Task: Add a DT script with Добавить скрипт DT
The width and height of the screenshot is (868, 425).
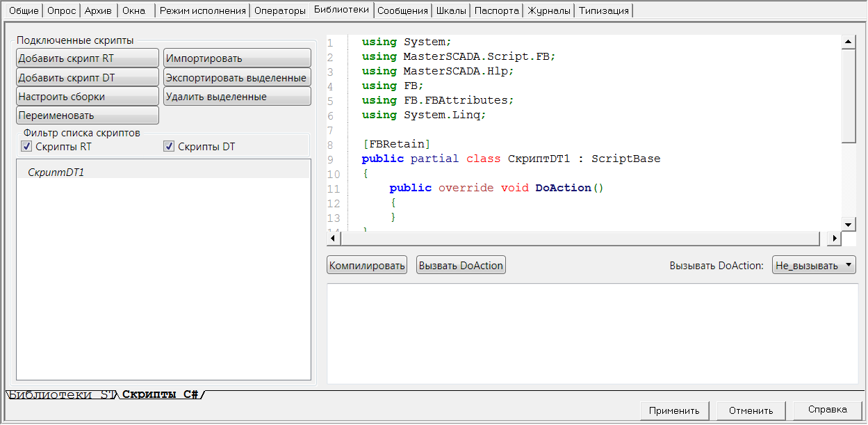Action: (x=88, y=77)
